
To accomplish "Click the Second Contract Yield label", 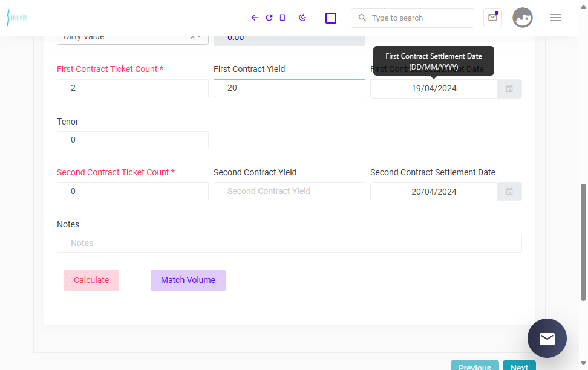I will [x=255, y=172].
